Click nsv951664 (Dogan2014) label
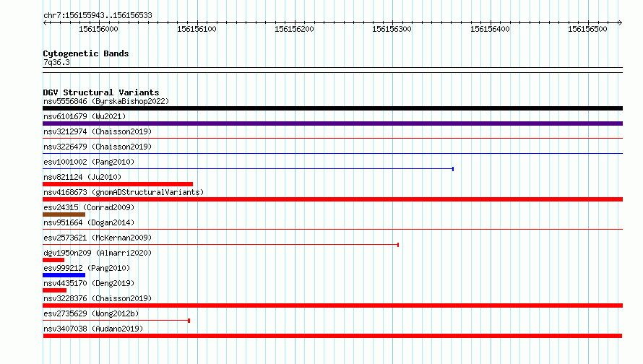 click(89, 222)
